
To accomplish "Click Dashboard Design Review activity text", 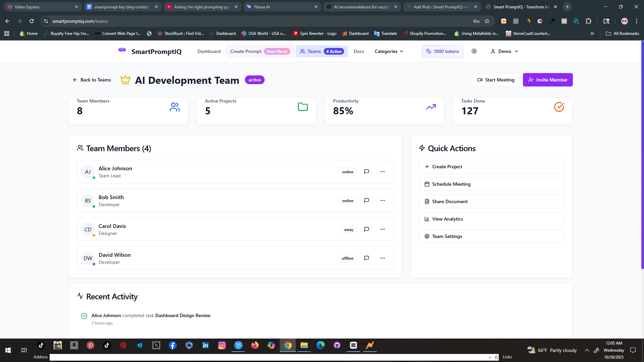I will [183, 315].
